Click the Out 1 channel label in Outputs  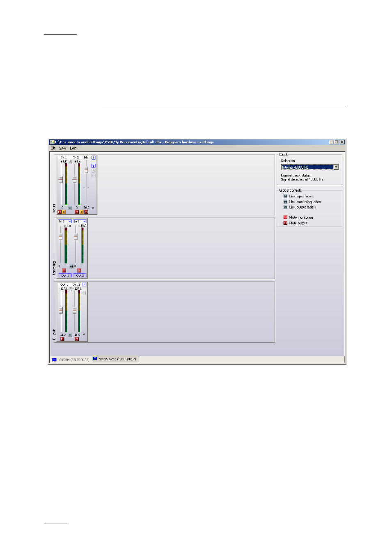(x=64, y=284)
